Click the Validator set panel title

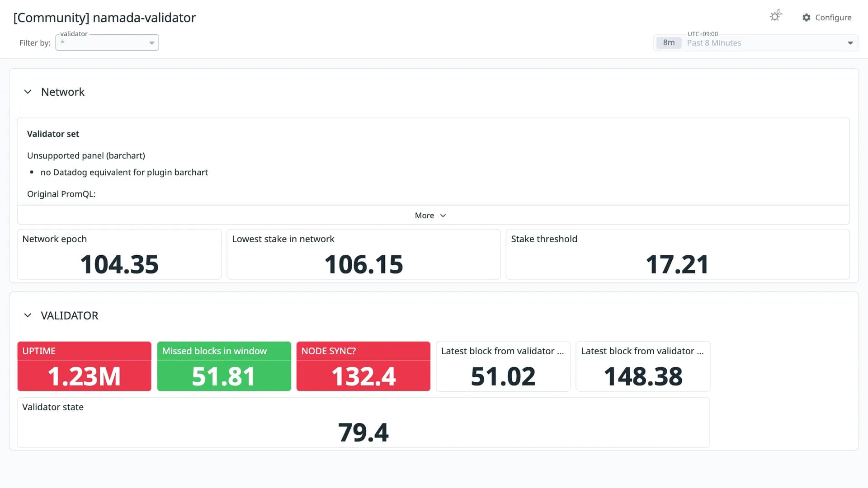(x=53, y=134)
